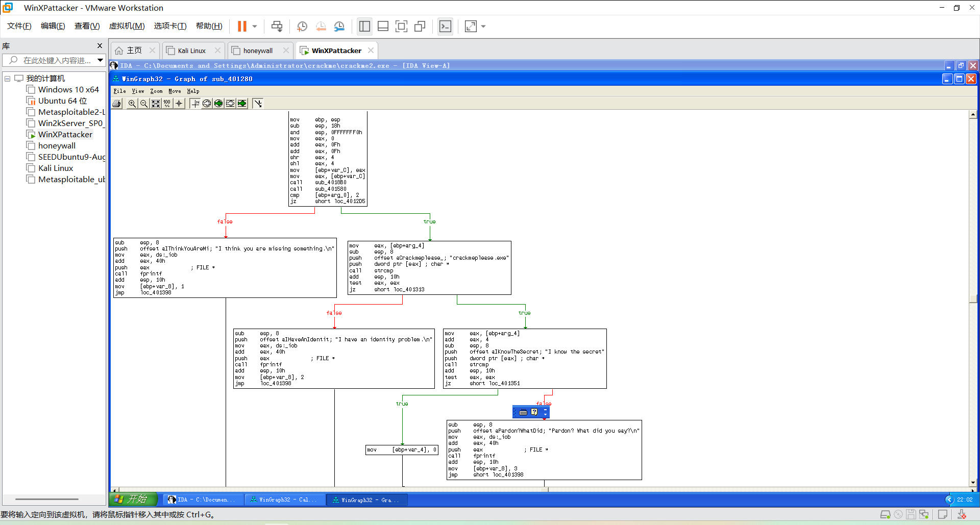Screen dimensions: 980x525
Task: Select the green fixed-width fisheye icon
Action: point(242,104)
